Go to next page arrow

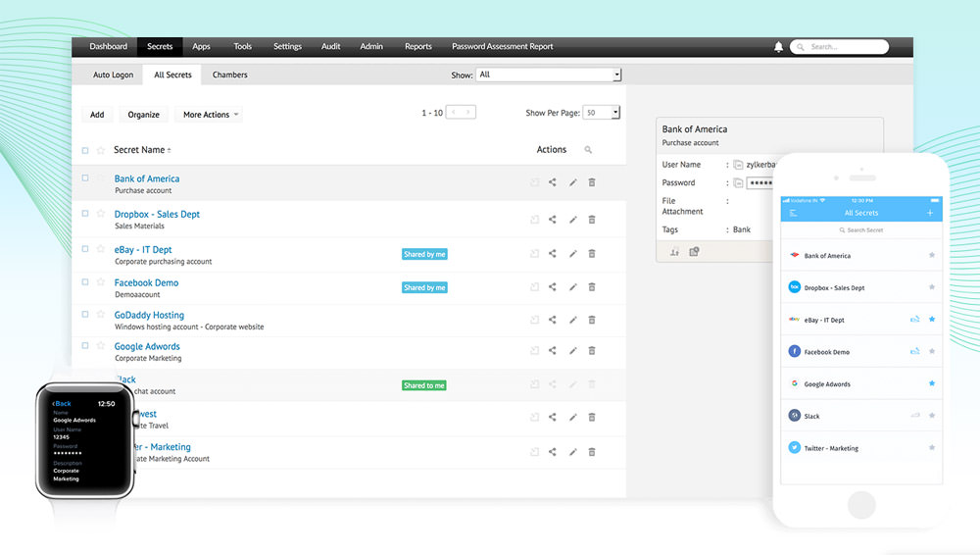click(467, 112)
